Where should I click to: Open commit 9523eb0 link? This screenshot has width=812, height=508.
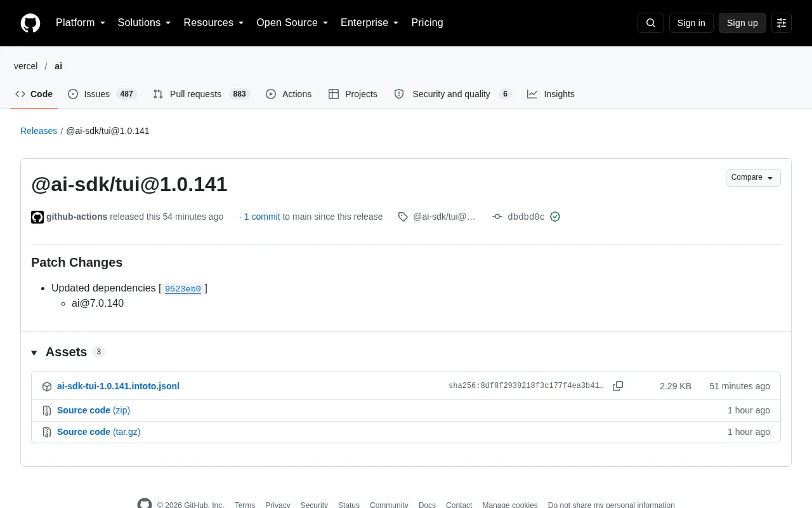183,289
